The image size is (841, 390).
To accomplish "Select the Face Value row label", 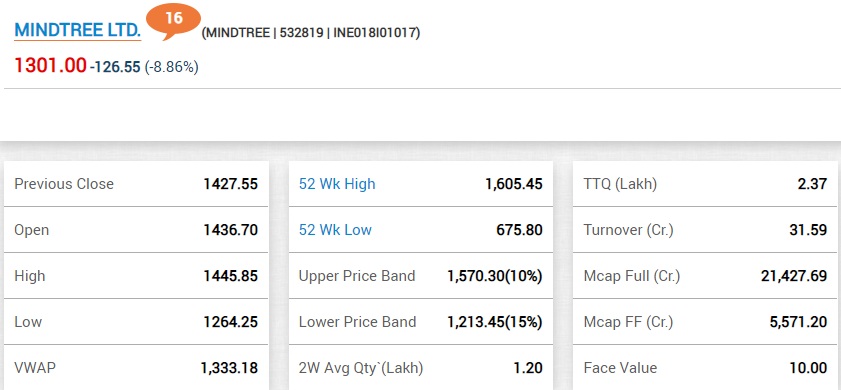I will click(620, 368).
